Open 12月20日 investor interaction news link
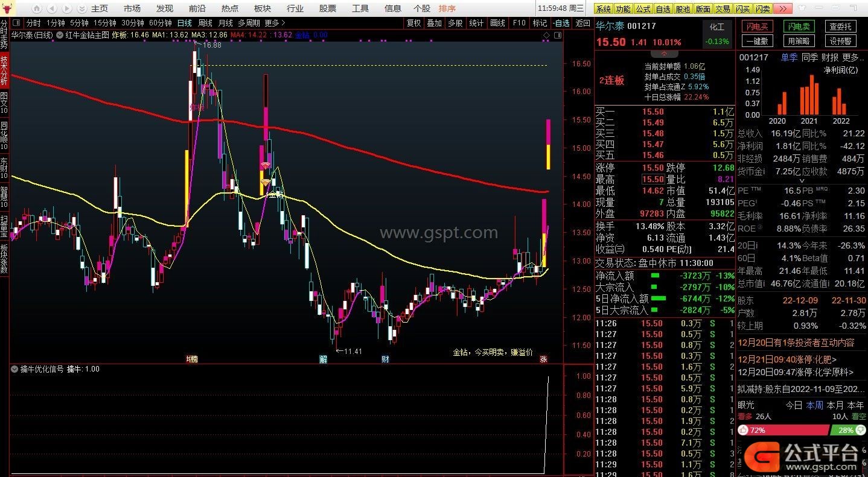Viewport: 868px width, 477px height. (x=796, y=343)
